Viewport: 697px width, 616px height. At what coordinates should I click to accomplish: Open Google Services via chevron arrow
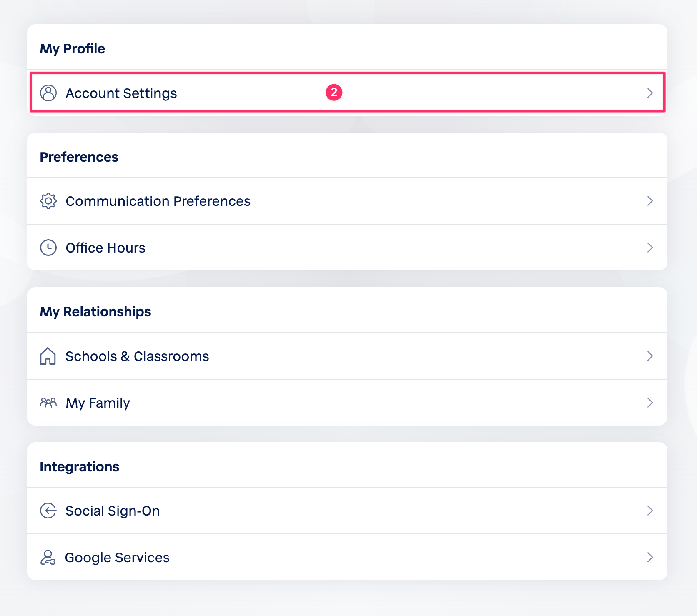649,557
